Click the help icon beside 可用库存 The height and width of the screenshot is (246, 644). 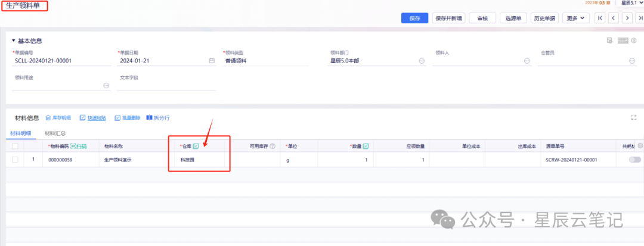[273, 146]
